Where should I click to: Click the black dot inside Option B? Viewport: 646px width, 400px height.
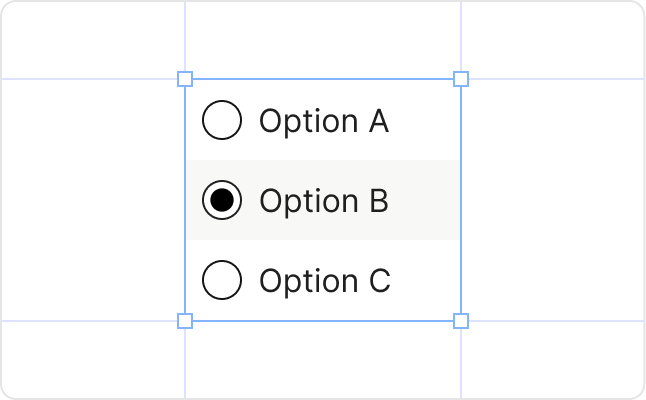pos(222,201)
